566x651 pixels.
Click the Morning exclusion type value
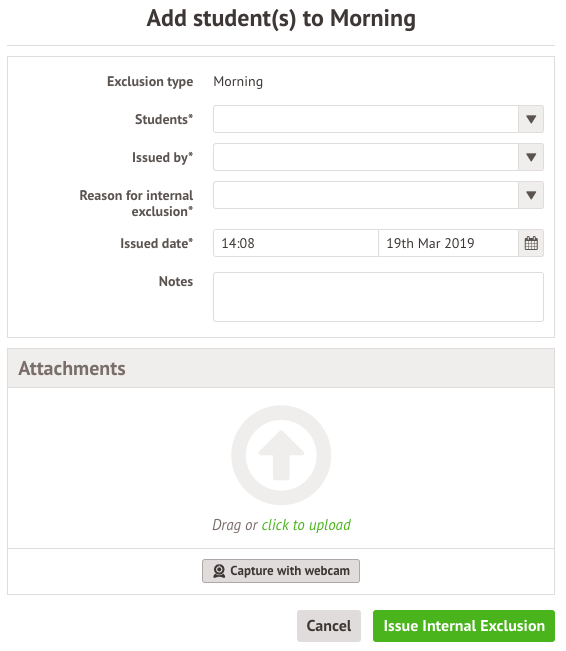tap(238, 81)
